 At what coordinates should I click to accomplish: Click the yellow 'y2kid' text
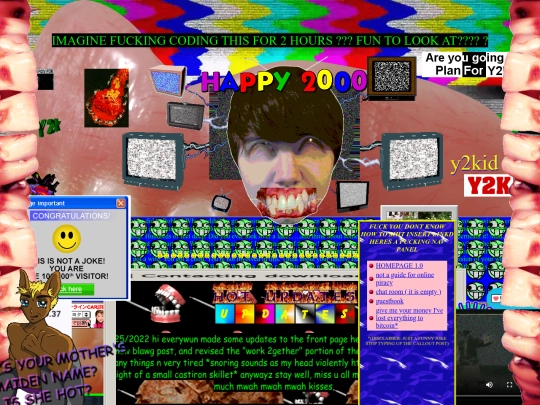pos(474,164)
